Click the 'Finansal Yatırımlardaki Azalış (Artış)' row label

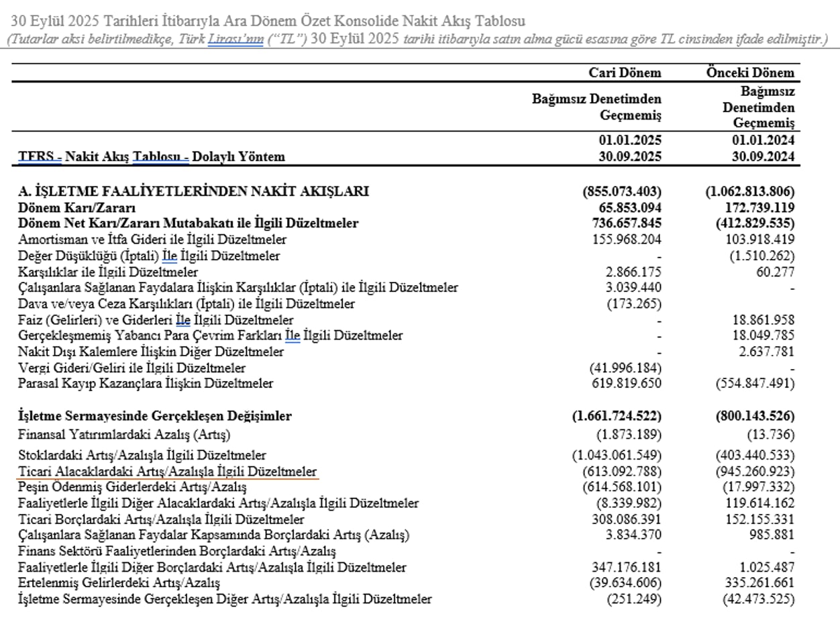coord(124,433)
